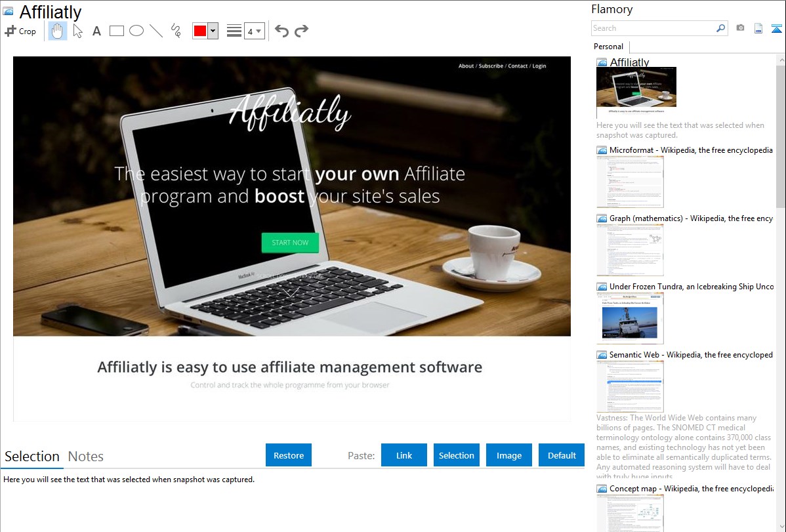Click the snapshot icon beside Under Frozen Tundra
786x532 pixels.
[602, 286]
